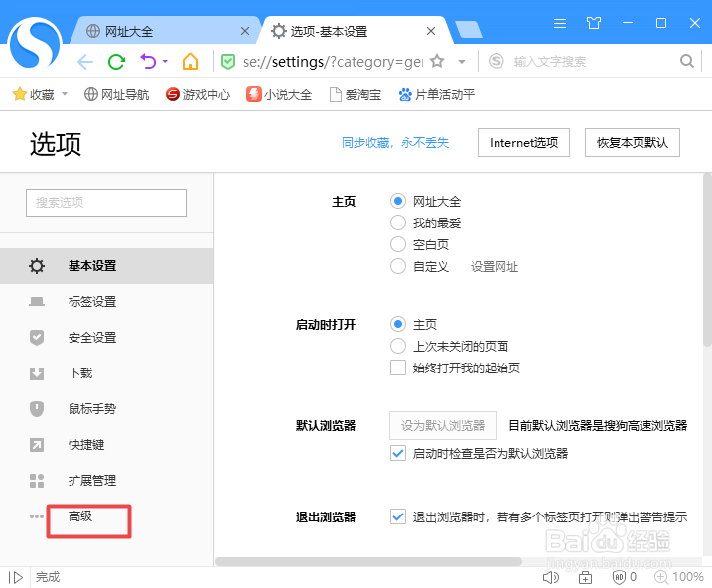Click 同步收藏,永不丢失 link
712x588 pixels.
coord(395,143)
